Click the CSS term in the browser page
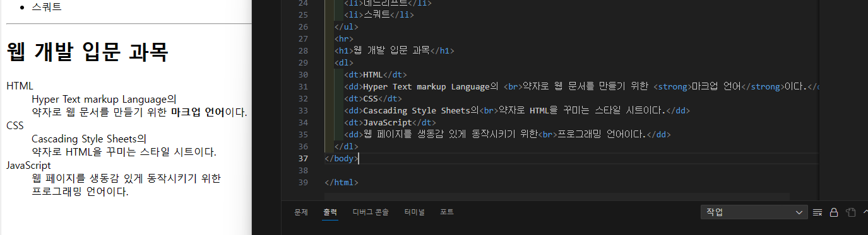 [15, 125]
